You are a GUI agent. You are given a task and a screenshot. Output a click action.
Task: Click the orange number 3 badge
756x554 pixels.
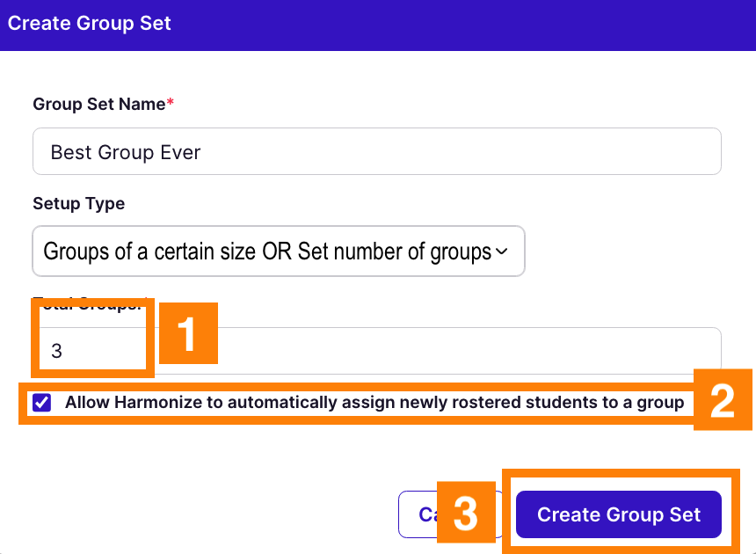pyautogui.click(x=464, y=514)
